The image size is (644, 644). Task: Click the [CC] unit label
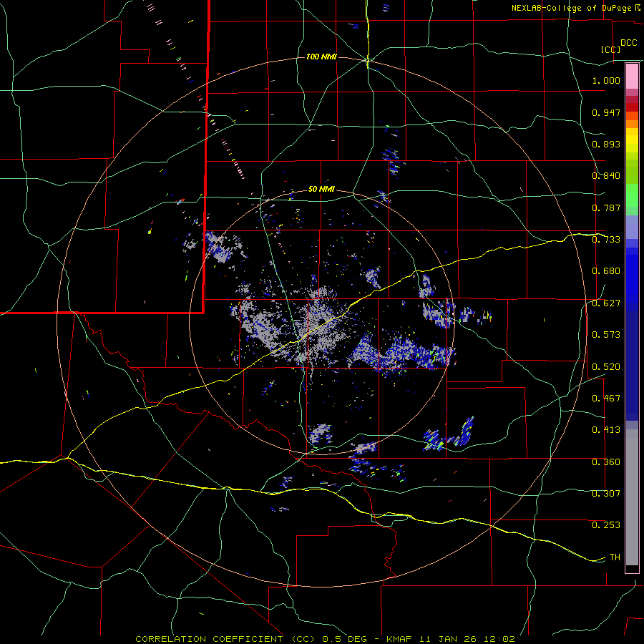point(610,49)
